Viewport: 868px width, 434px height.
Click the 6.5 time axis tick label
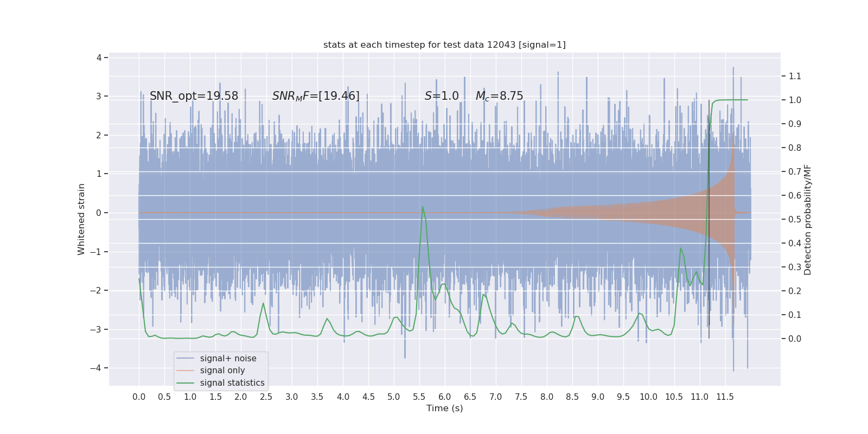pos(470,397)
